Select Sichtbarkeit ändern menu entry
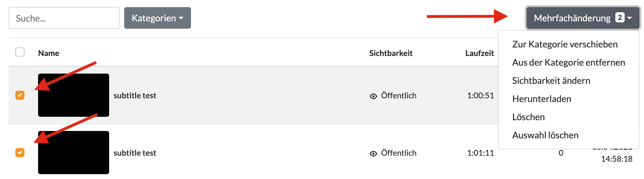The width and height of the screenshot is (644, 179). point(551,81)
